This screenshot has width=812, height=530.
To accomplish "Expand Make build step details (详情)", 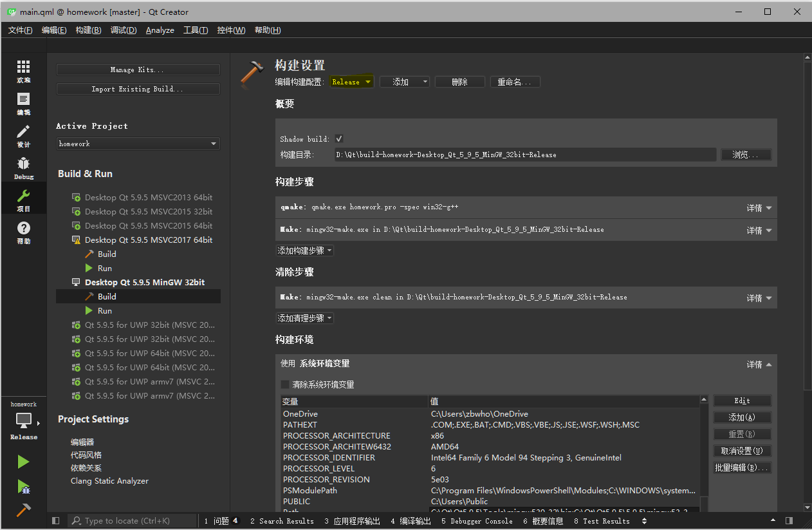I will [759, 231].
